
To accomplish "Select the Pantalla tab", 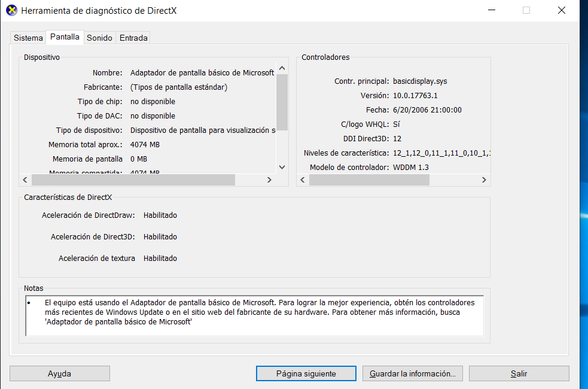I will (65, 37).
